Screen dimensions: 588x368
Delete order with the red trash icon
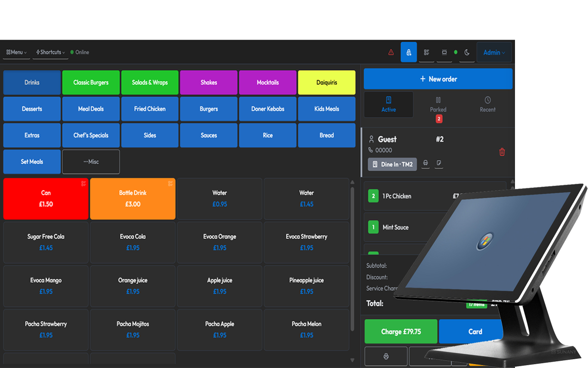(x=502, y=152)
